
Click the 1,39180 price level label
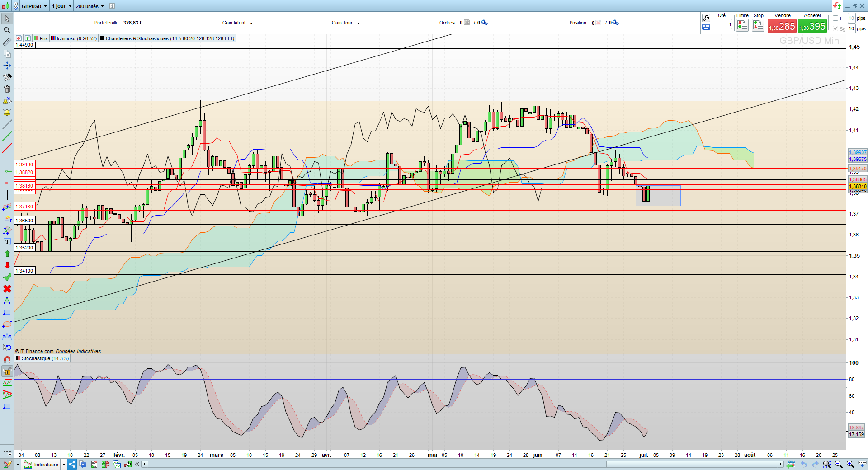pyautogui.click(x=24, y=164)
